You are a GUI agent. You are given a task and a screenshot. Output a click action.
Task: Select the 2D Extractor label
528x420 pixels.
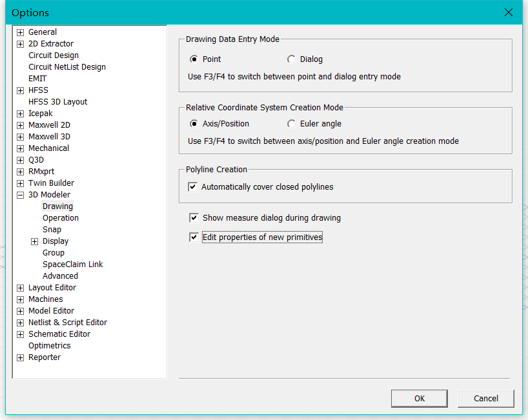51,44
